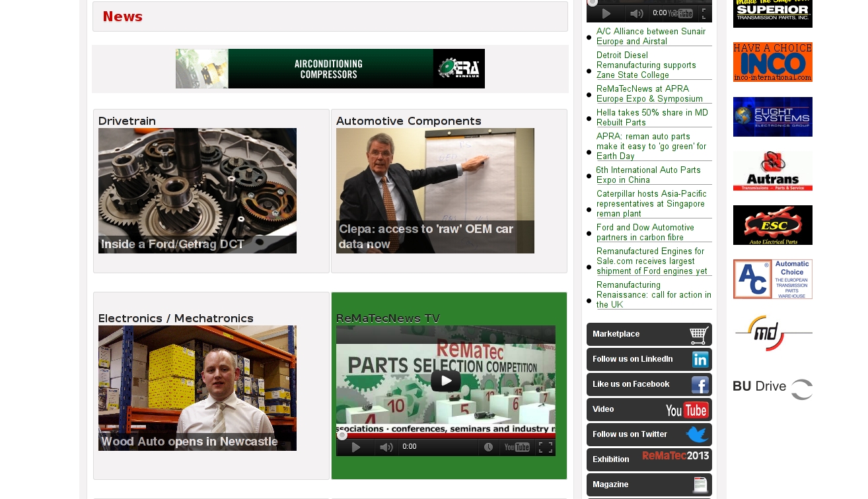Read APRA reman auto parts Earth Day
Viewport: 868px width, 499px height.
(x=651, y=147)
